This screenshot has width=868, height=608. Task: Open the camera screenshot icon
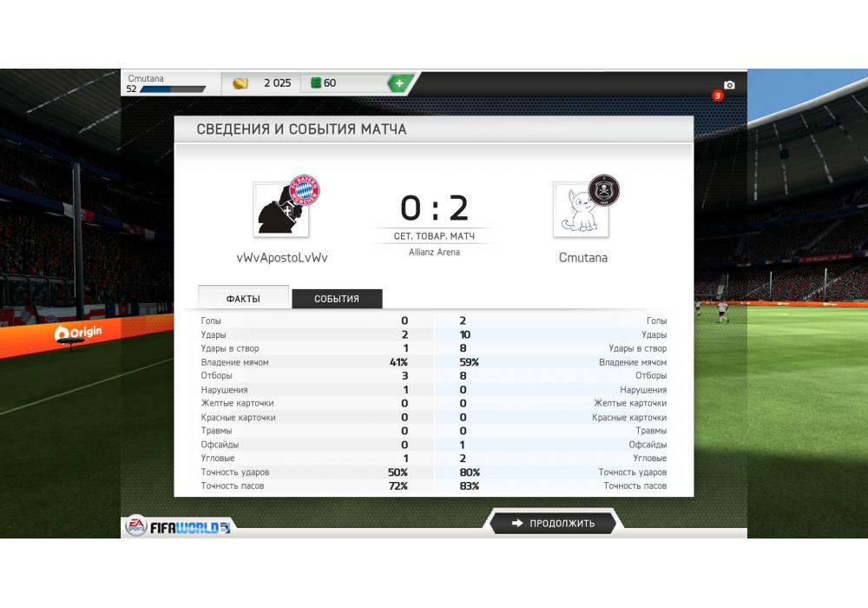pos(729,85)
